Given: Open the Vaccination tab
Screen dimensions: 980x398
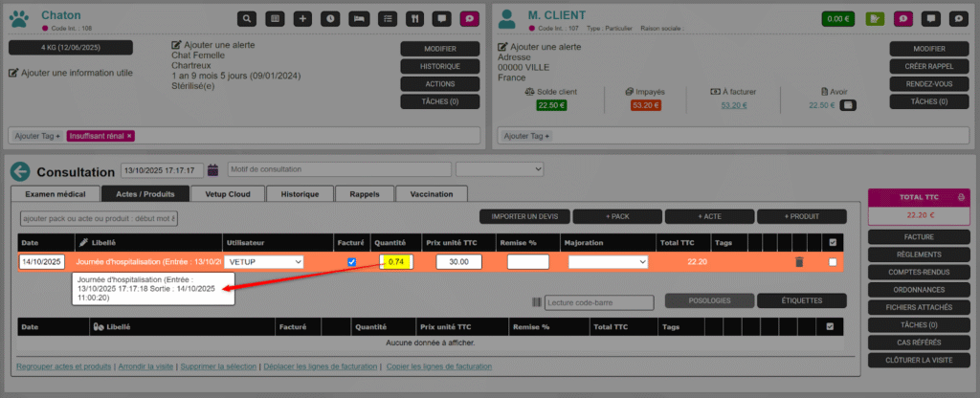Looking at the screenshot, I should (431, 194).
